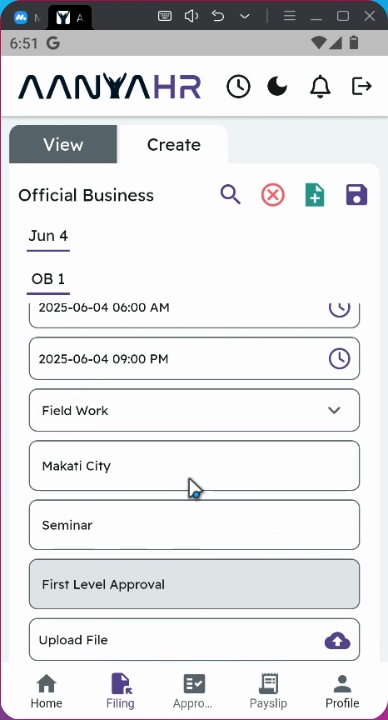Switch to the View tab
The image size is (388, 720).
[63, 144]
